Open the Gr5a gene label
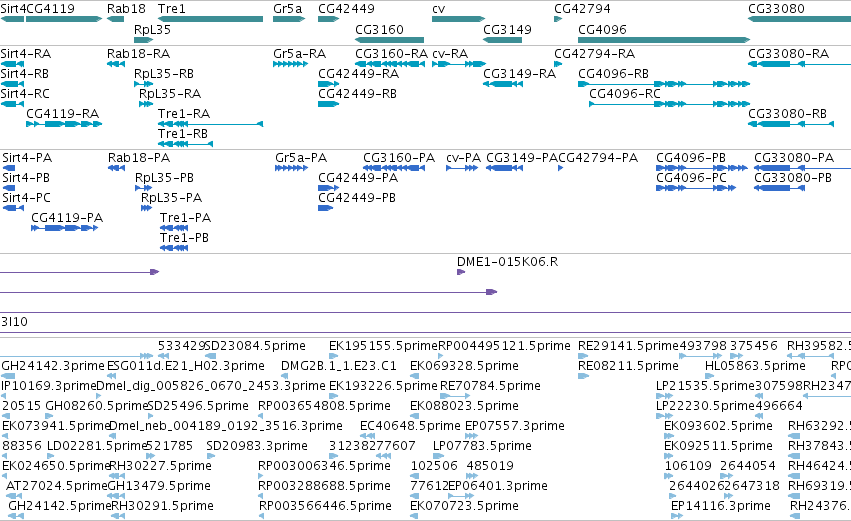The image size is (851, 521). tap(288, 9)
